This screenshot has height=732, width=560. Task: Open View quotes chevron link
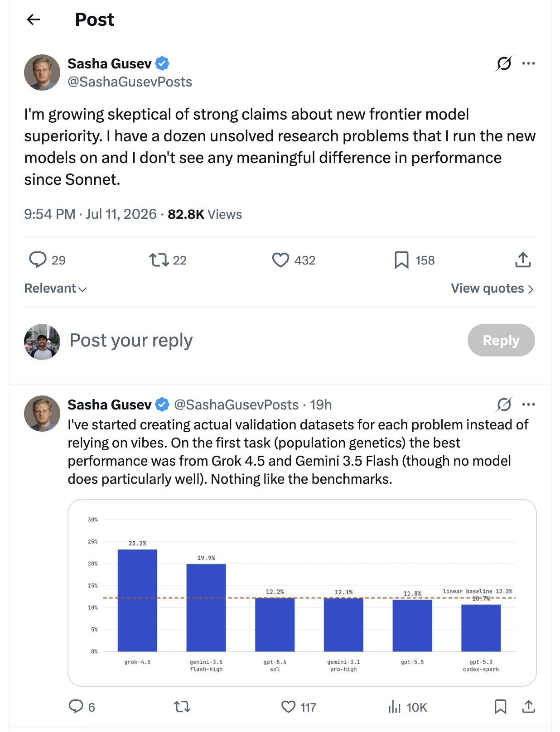(492, 289)
